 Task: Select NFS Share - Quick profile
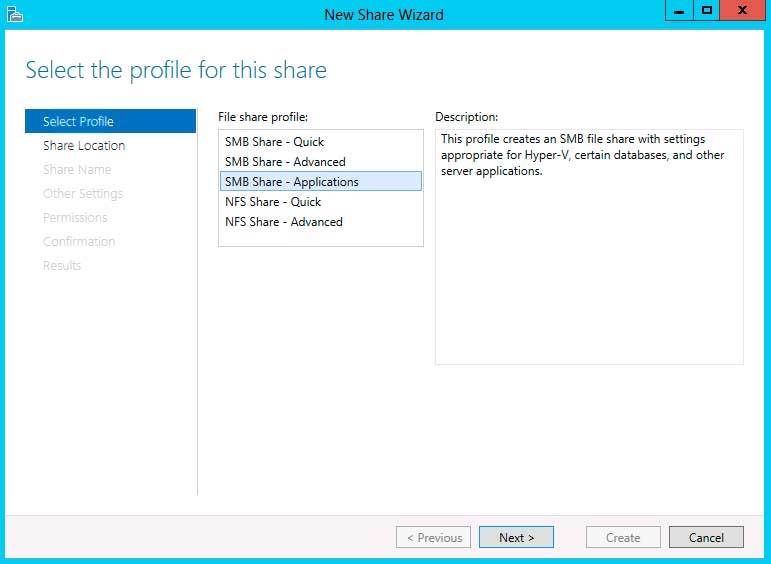click(x=321, y=202)
